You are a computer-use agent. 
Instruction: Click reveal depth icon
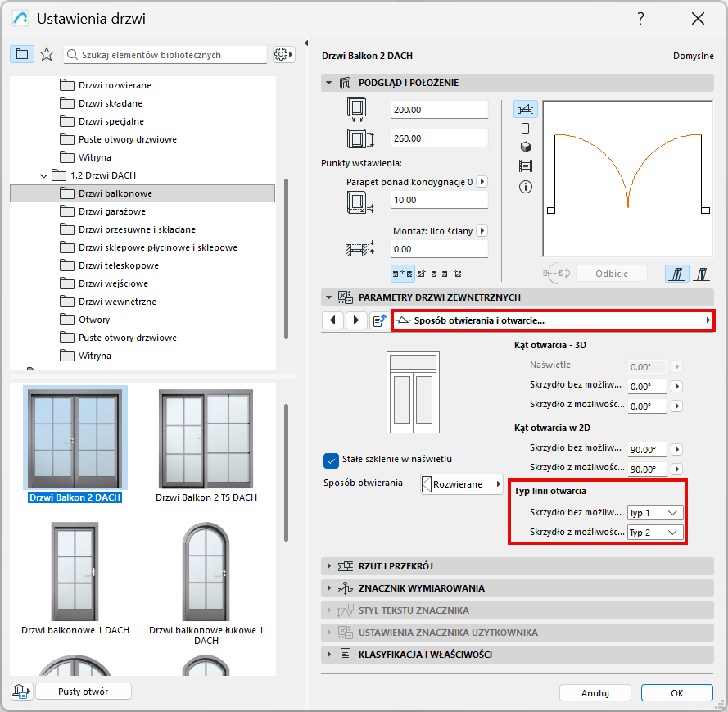click(360, 249)
